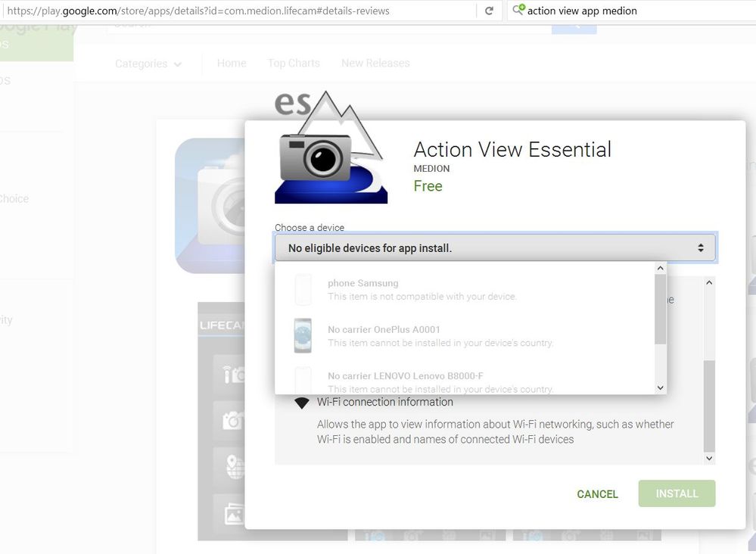This screenshot has width=756, height=554.
Task: Click the device list scroll-down arrow
Action: [x=661, y=387]
